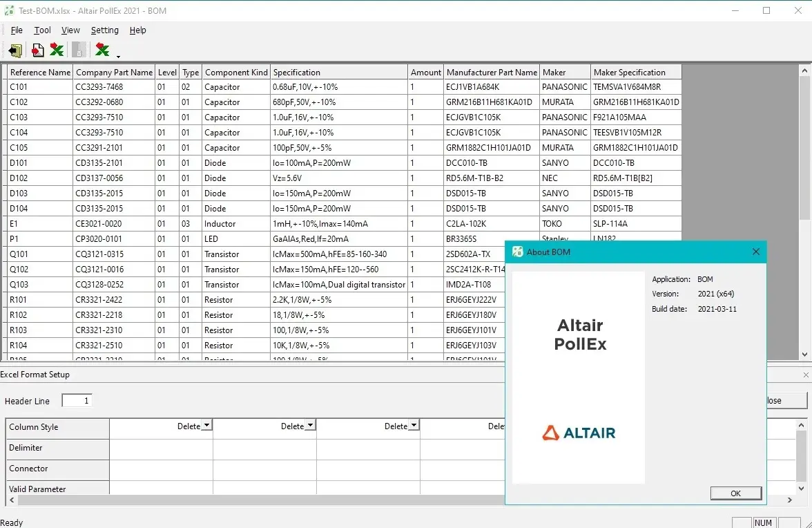Click the BOM table vertical scrollbar thumb

804,148
